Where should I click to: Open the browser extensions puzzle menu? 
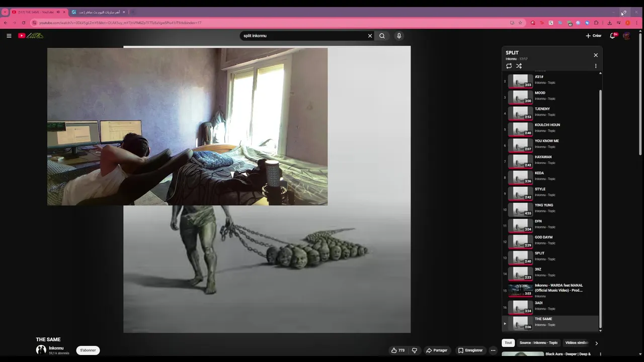tap(596, 23)
